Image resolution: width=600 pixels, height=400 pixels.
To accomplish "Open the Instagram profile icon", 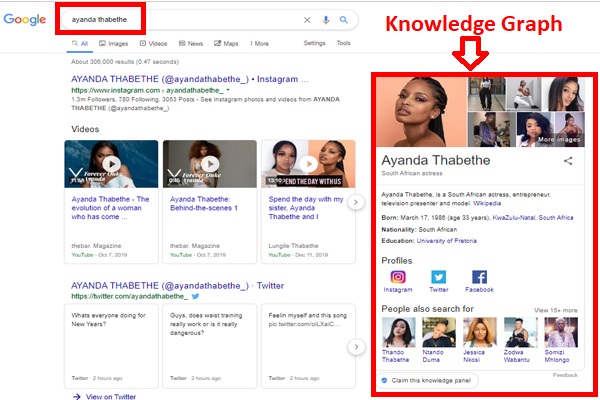I will click(x=398, y=277).
